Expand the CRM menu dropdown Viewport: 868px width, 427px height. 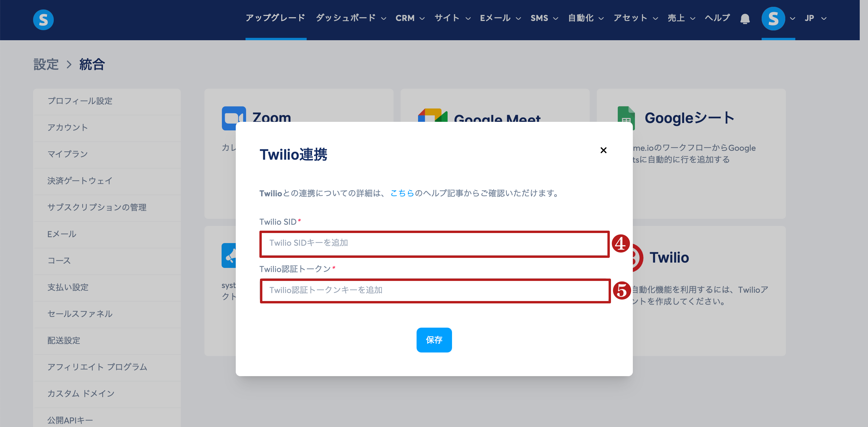click(410, 18)
